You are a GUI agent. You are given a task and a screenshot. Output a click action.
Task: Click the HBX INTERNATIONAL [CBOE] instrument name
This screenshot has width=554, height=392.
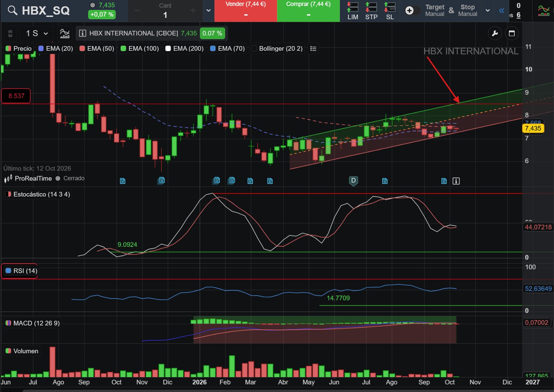click(x=134, y=33)
